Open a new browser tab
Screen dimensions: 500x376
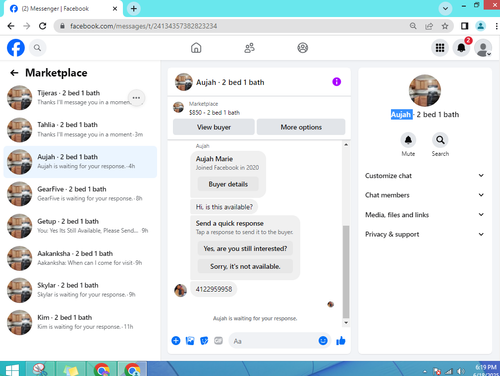(x=134, y=8)
